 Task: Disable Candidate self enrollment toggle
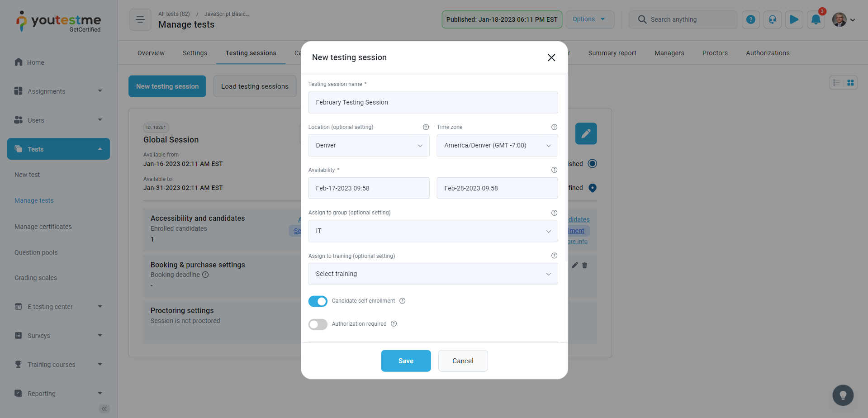(x=318, y=301)
